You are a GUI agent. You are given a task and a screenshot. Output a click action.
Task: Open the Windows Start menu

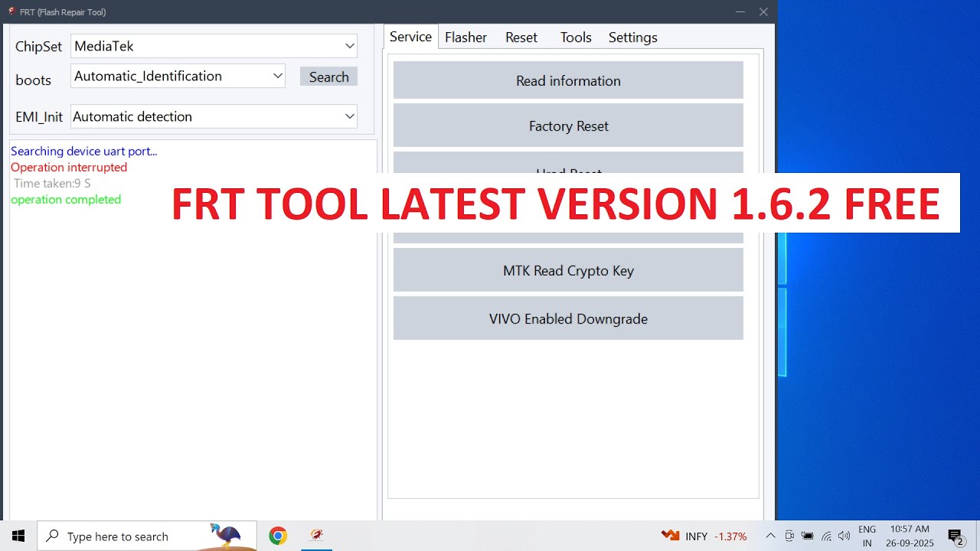click(x=18, y=536)
